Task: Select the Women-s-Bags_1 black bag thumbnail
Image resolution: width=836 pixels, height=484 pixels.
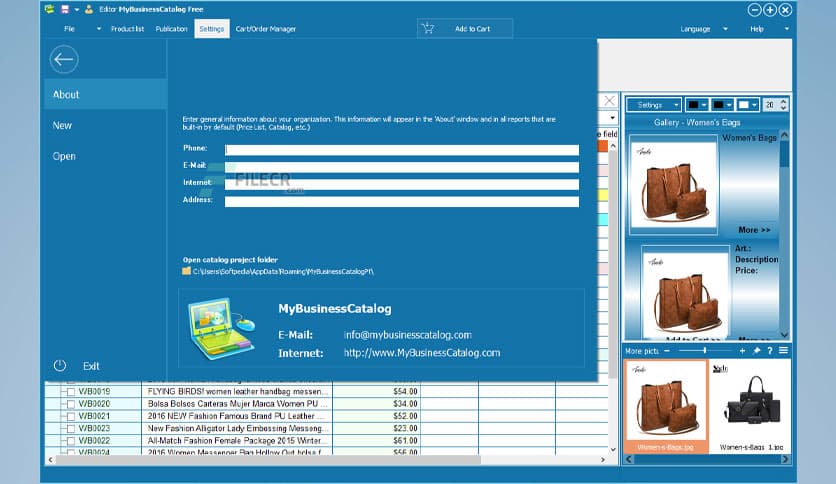Action: (751, 406)
